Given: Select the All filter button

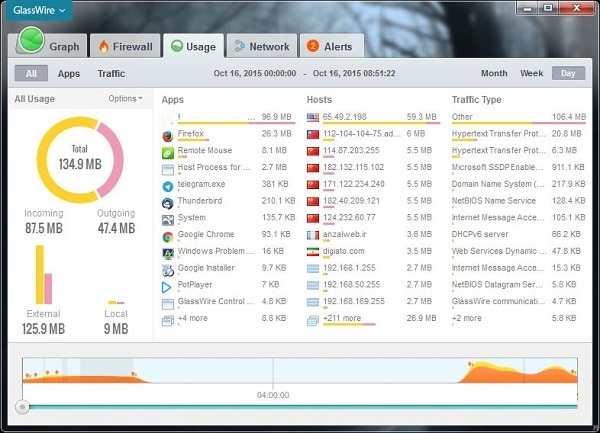Looking at the screenshot, I should point(31,73).
